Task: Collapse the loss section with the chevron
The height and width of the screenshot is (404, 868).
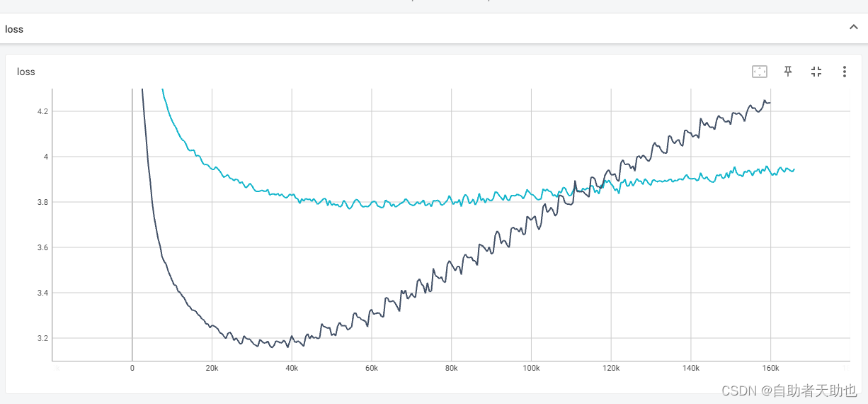Action: [853, 28]
